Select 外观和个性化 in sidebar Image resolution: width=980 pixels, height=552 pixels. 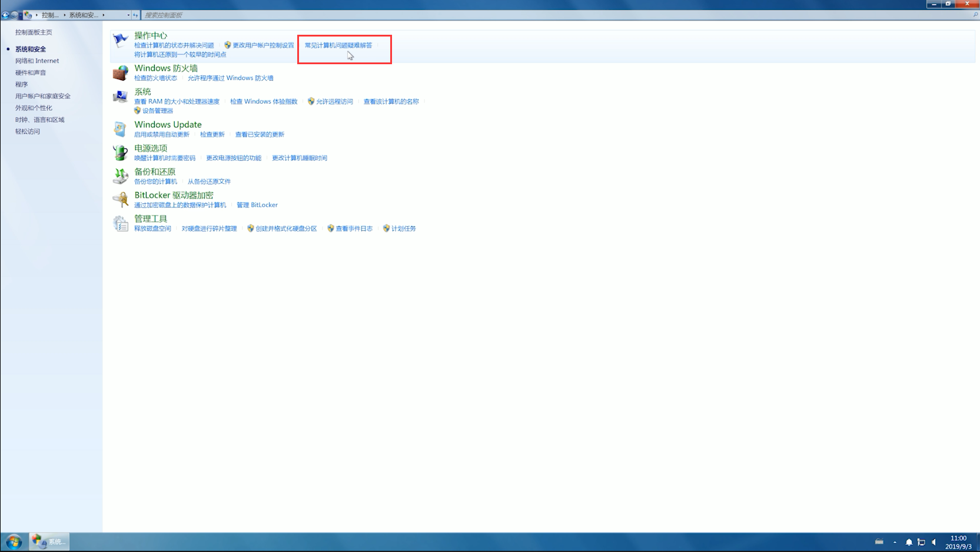pos(34,108)
